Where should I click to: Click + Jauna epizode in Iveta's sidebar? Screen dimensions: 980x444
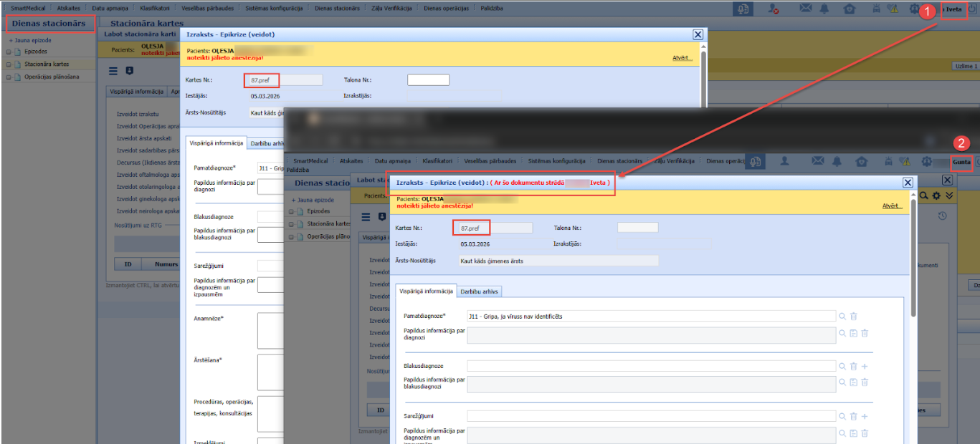pos(29,40)
